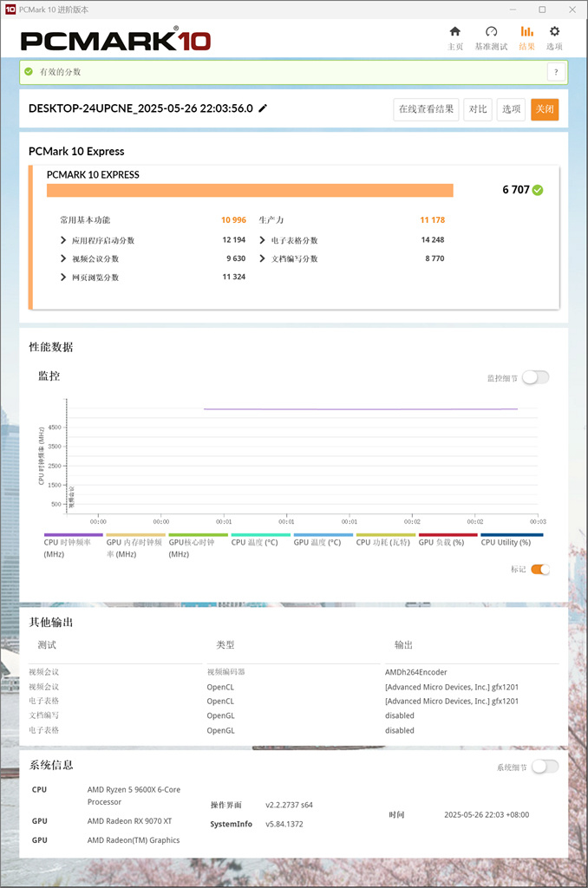Viewport: 588px width, 888px height.
Task: Click 在线查看结果 button
Action: [426, 109]
